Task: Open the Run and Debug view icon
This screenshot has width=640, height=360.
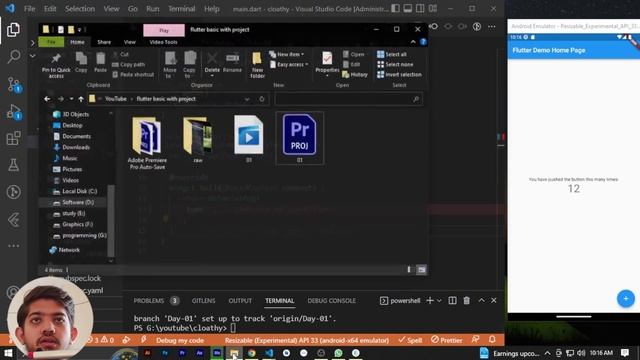Action: pos(14,111)
